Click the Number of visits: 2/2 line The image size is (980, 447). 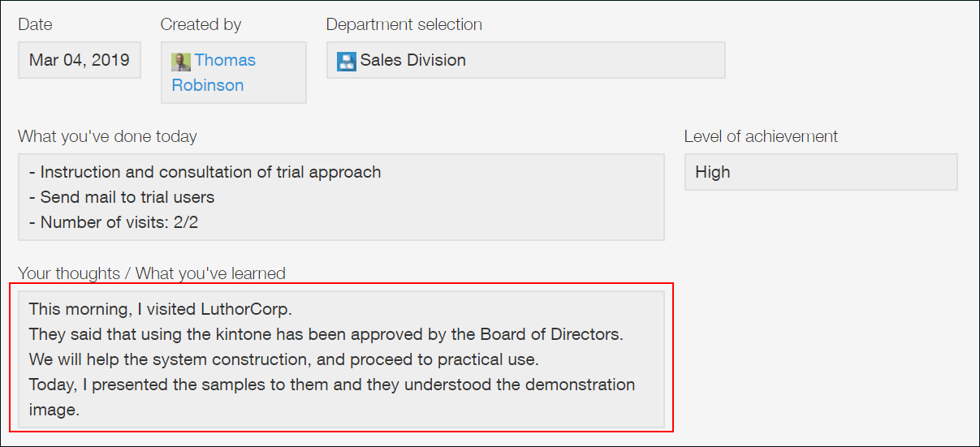point(114,222)
